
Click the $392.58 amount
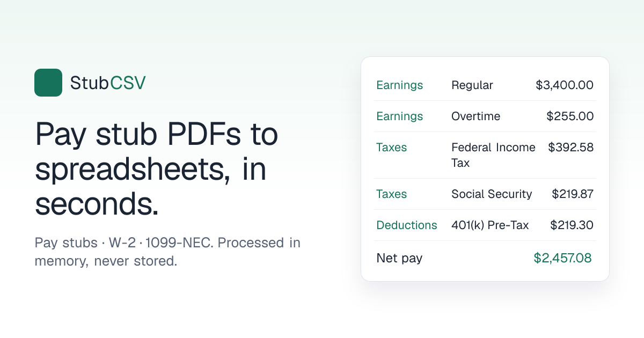(x=571, y=148)
